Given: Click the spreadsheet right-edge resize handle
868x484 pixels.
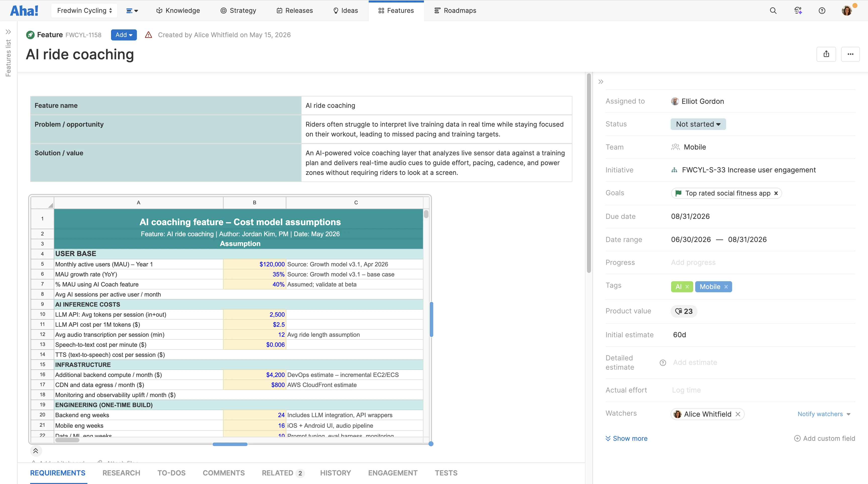Looking at the screenshot, I should coord(431,319).
